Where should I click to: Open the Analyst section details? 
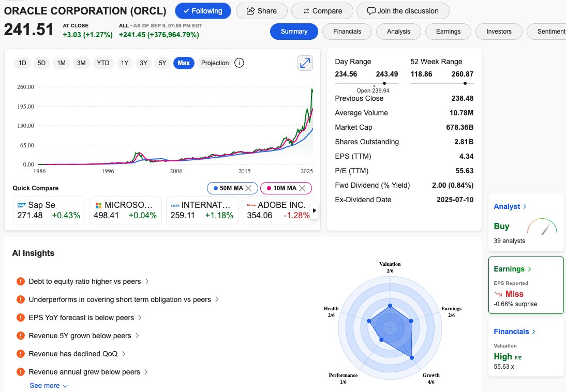(510, 206)
